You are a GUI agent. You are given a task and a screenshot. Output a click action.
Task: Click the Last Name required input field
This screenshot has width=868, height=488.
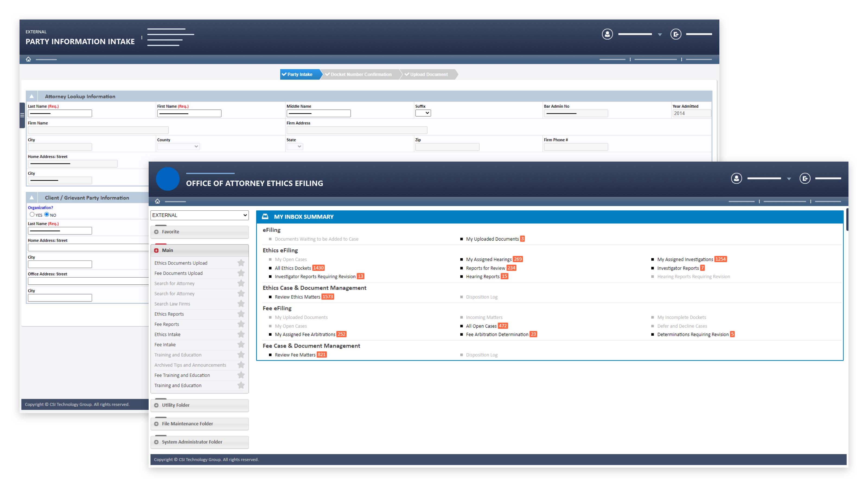pos(59,113)
